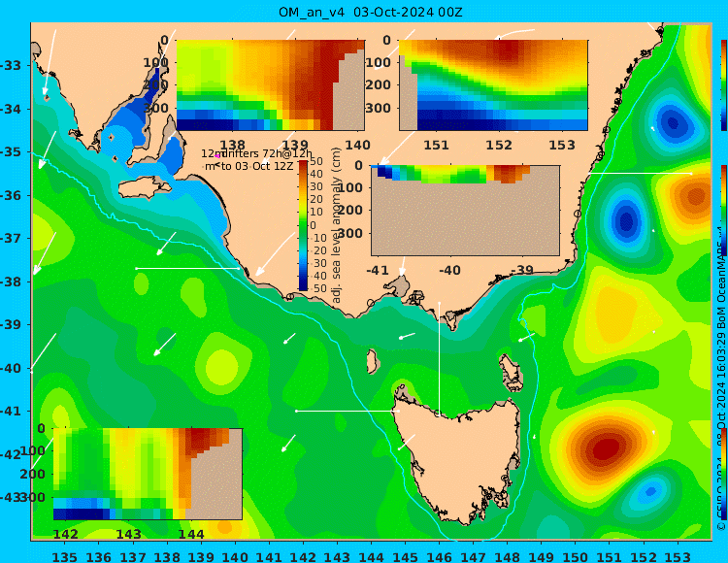Click the 141 longitude axis label

pos(269,556)
